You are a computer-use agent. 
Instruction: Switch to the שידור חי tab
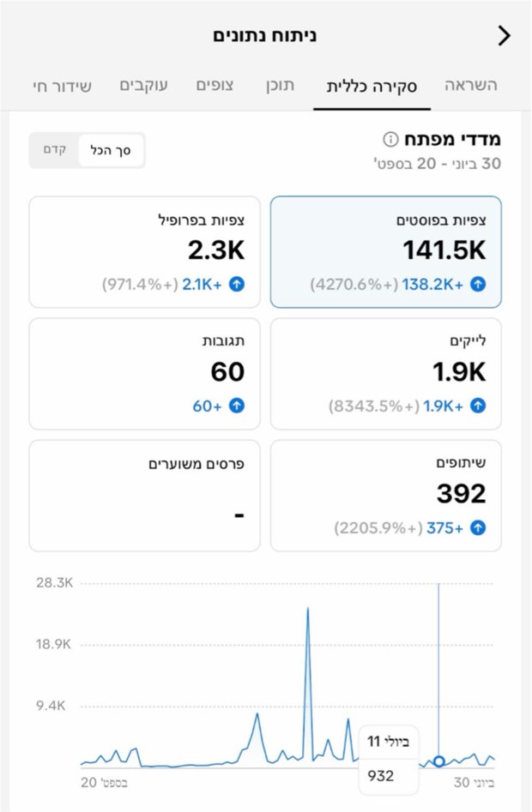[x=62, y=86]
